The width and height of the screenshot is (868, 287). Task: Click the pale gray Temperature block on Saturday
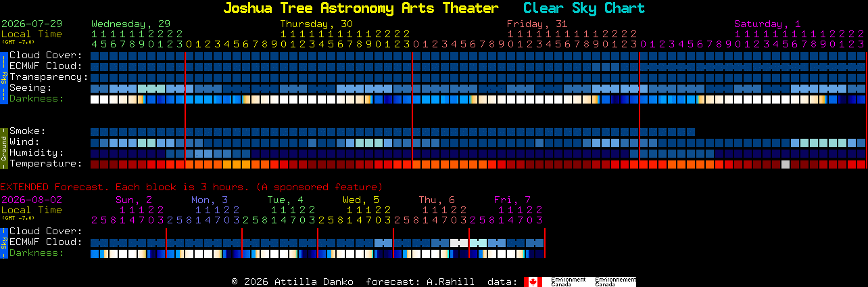(785, 164)
